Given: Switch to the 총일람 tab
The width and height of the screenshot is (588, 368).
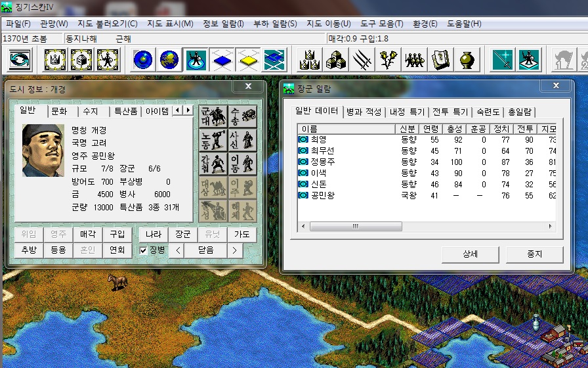Looking at the screenshot, I should click(519, 112).
